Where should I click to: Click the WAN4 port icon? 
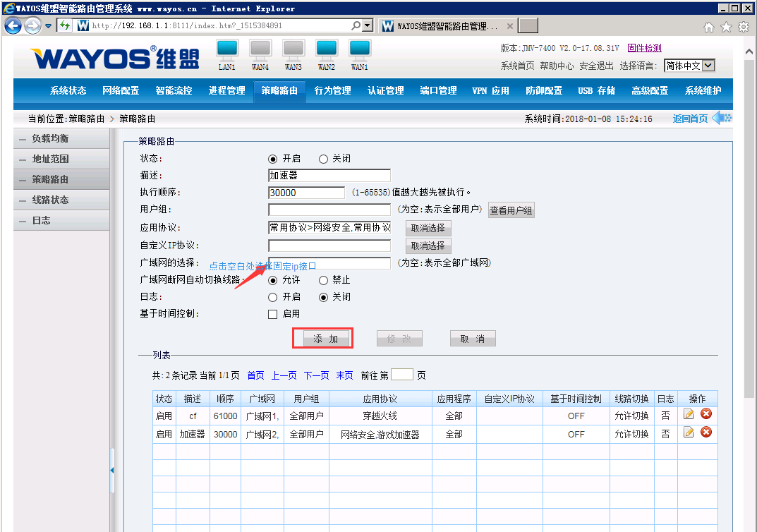coord(260,49)
